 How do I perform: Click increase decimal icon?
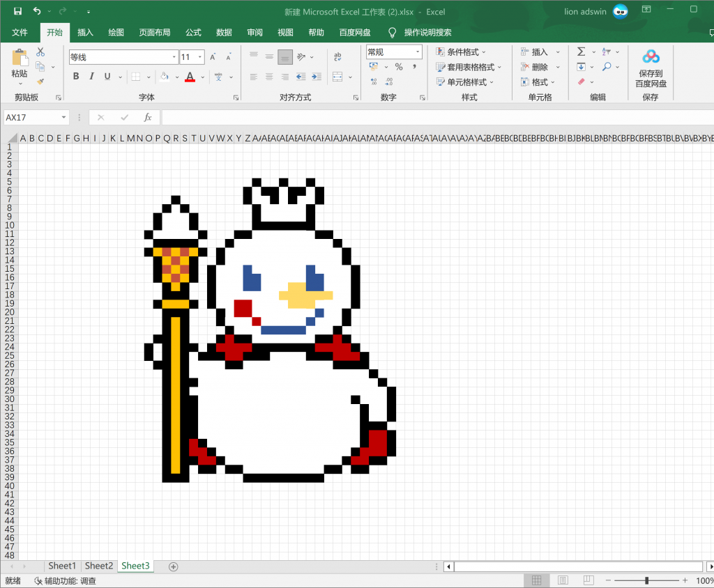coord(374,82)
